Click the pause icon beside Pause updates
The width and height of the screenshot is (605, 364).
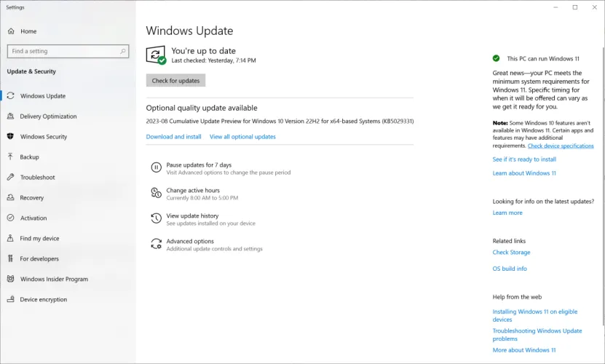pos(156,167)
